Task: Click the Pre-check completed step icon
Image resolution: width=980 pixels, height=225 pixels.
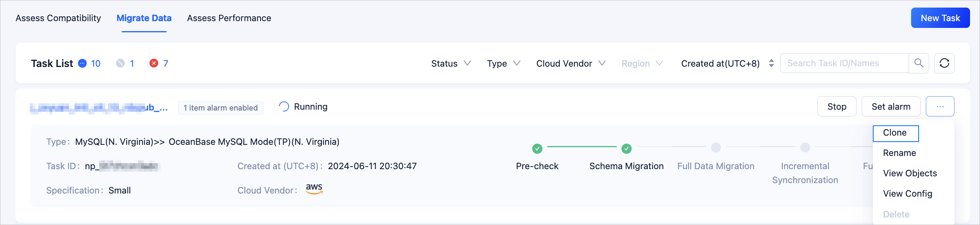Action: coord(537,149)
